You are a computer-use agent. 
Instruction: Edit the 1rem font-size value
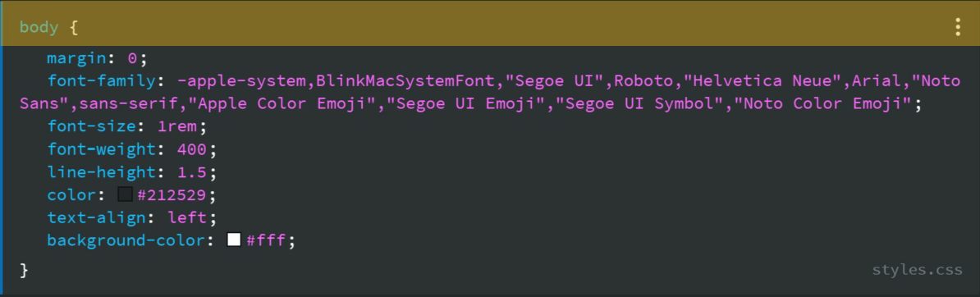176,126
